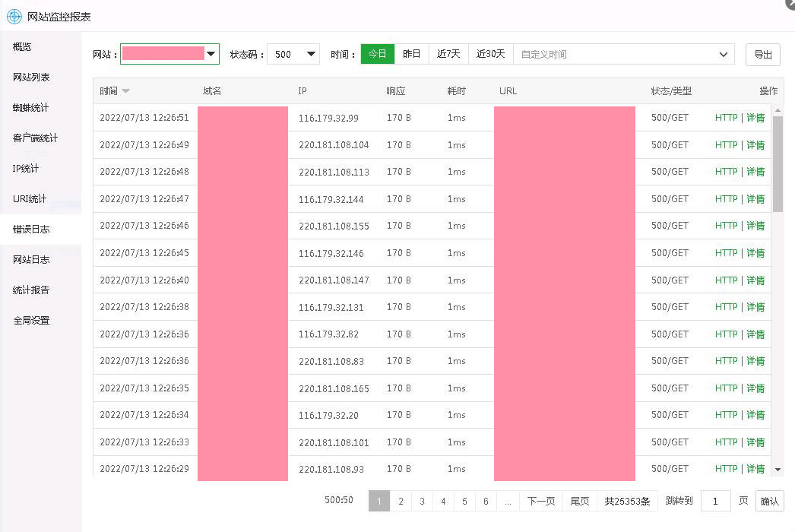
Task: Open the 状态码 500 dropdown
Action: 293,54
